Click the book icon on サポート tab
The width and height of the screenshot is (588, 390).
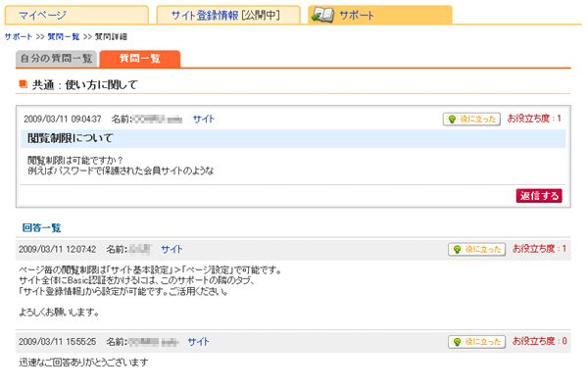(x=322, y=15)
